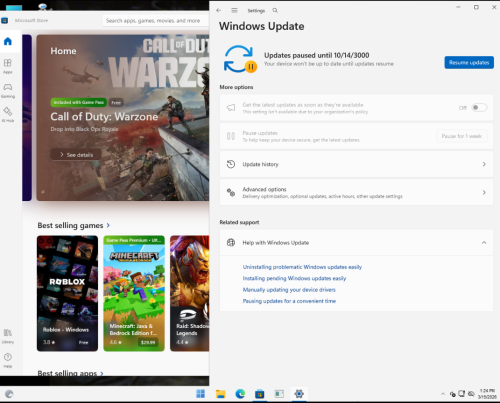The height and width of the screenshot is (403, 500).
Task: Open Manually updating your device drivers link
Action: pos(289,289)
